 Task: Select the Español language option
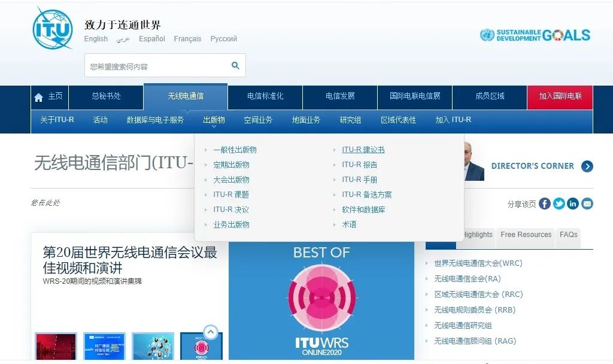pyautogui.click(x=151, y=38)
